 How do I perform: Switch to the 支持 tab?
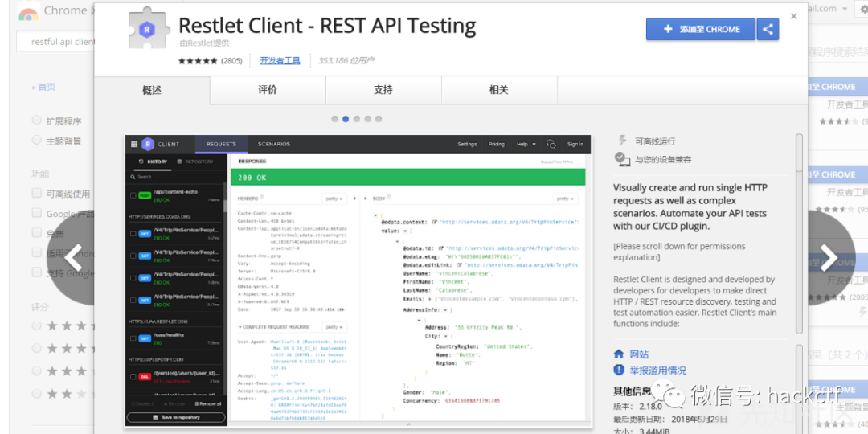(x=383, y=90)
